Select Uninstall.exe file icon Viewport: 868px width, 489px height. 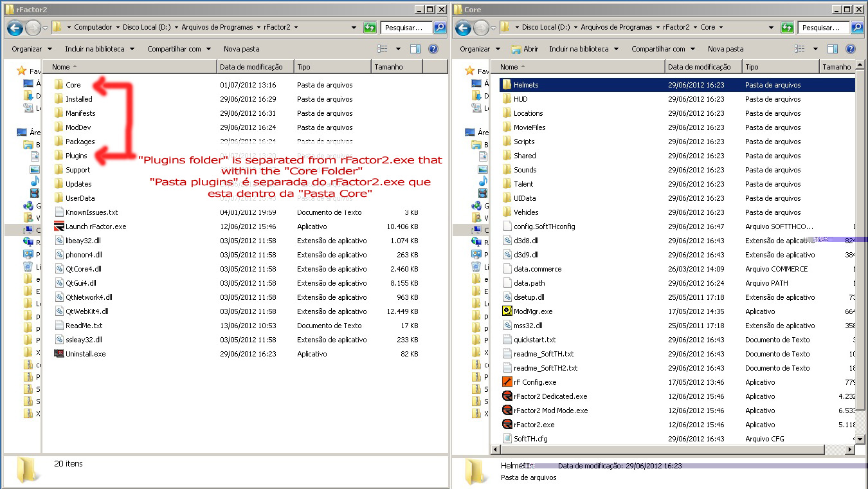tap(59, 354)
